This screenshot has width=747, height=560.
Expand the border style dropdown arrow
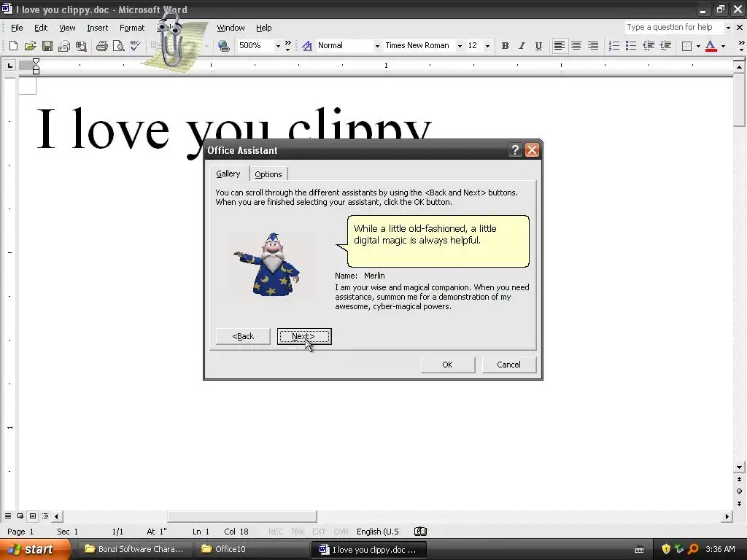[698, 46]
